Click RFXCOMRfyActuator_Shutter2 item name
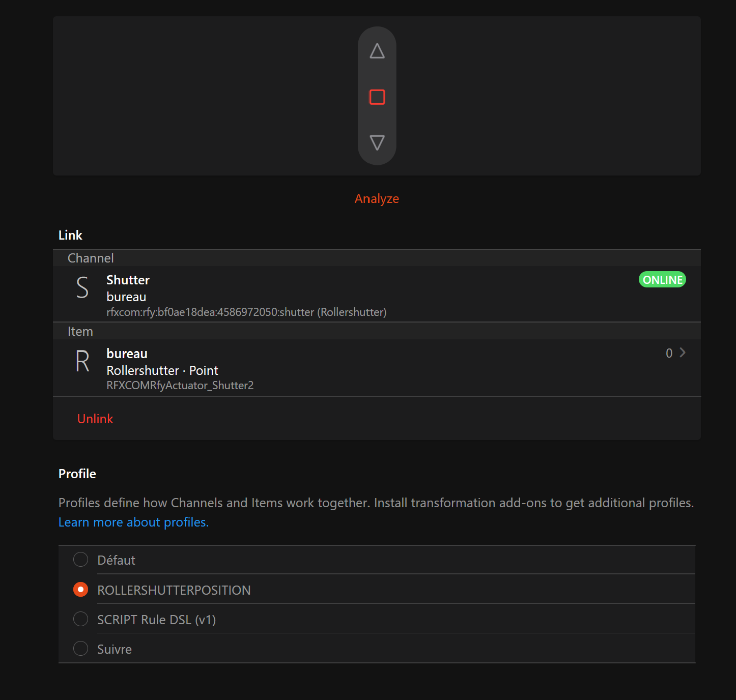 [x=180, y=386]
